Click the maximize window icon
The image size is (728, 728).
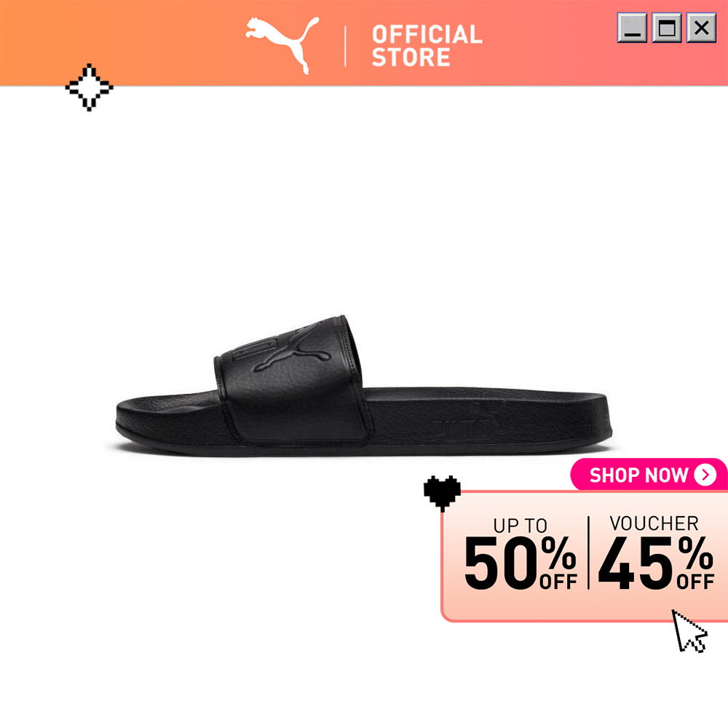point(667,28)
